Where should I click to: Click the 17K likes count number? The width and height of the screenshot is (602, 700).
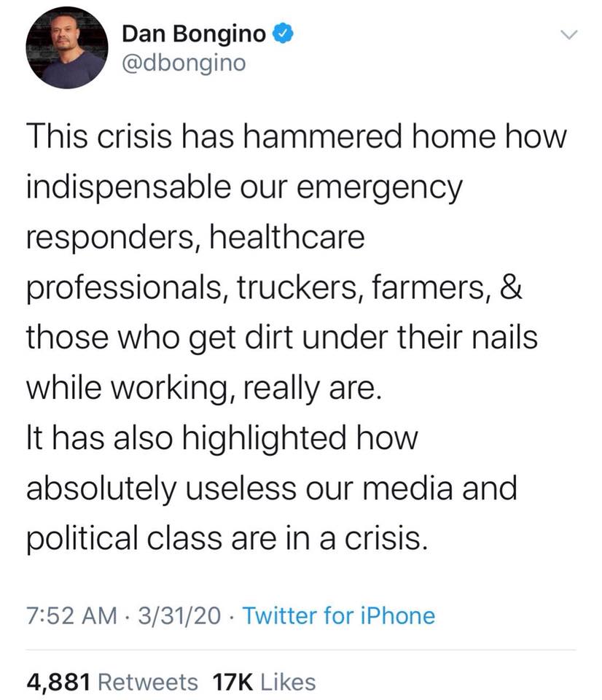pos(233,682)
